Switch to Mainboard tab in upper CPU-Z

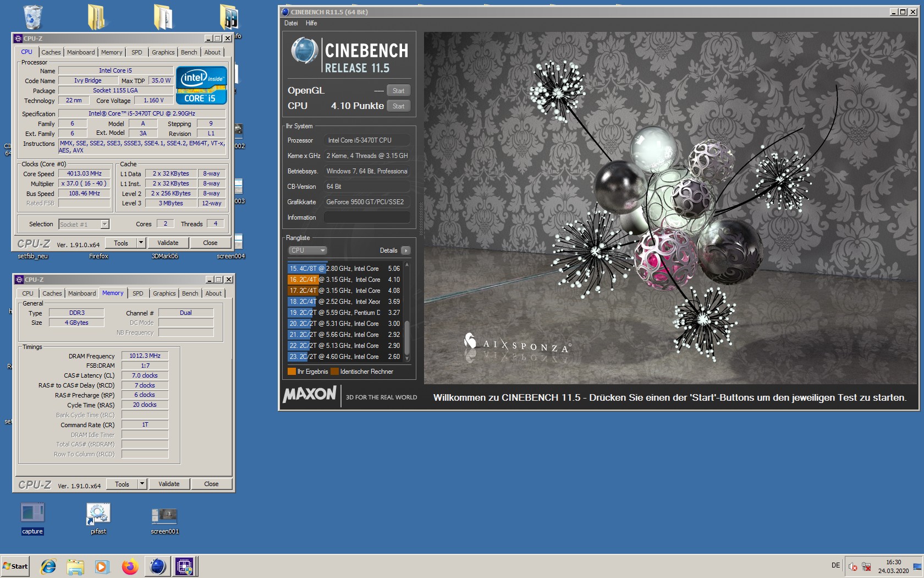(x=81, y=52)
